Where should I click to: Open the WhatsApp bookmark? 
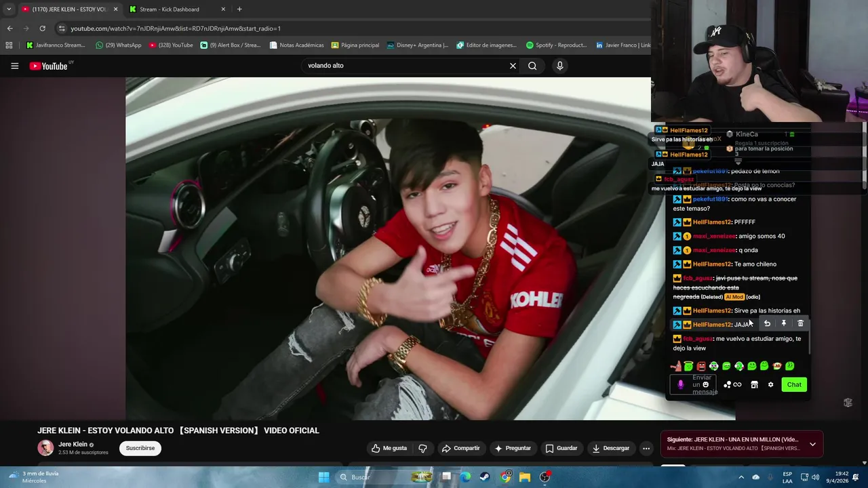pyautogui.click(x=119, y=45)
